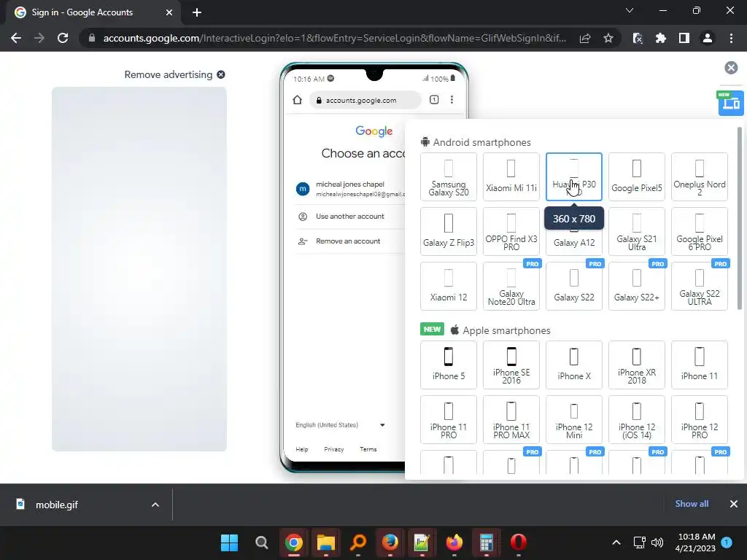747x560 pixels.
Task: Choose the Galaxy S22 ULTRA device
Action: point(700,286)
